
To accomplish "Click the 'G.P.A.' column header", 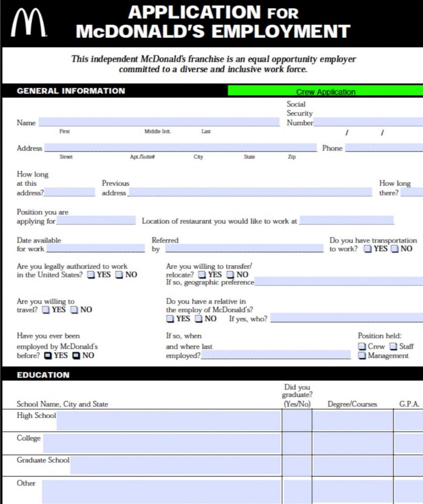I will pyautogui.click(x=409, y=404).
